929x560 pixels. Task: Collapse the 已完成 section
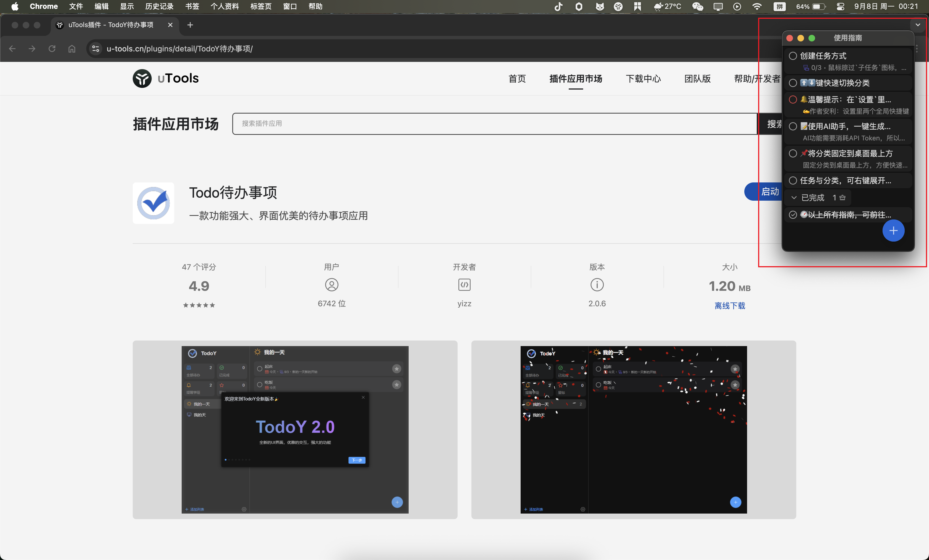794,197
